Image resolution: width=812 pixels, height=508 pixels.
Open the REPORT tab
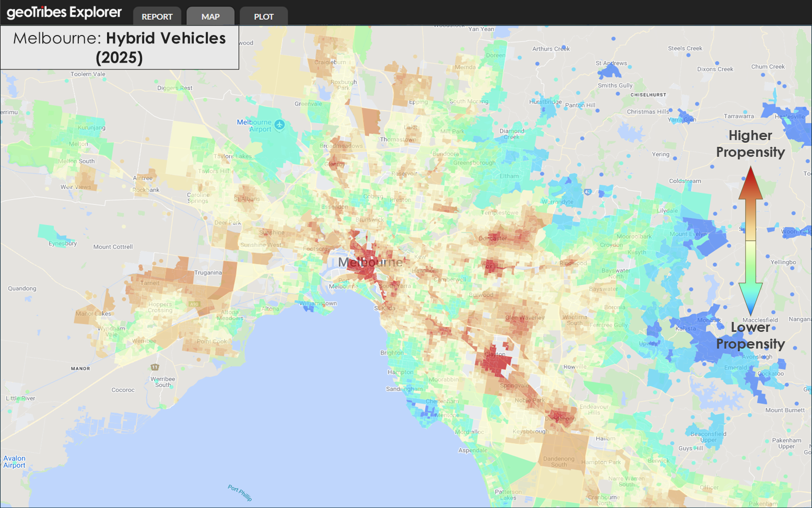pos(157,17)
